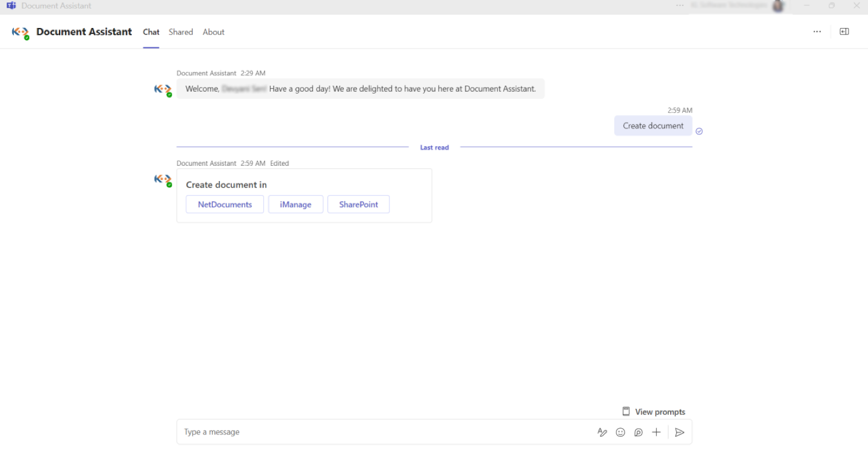Click the 2:59 AM timestamp above sent message

tap(680, 111)
